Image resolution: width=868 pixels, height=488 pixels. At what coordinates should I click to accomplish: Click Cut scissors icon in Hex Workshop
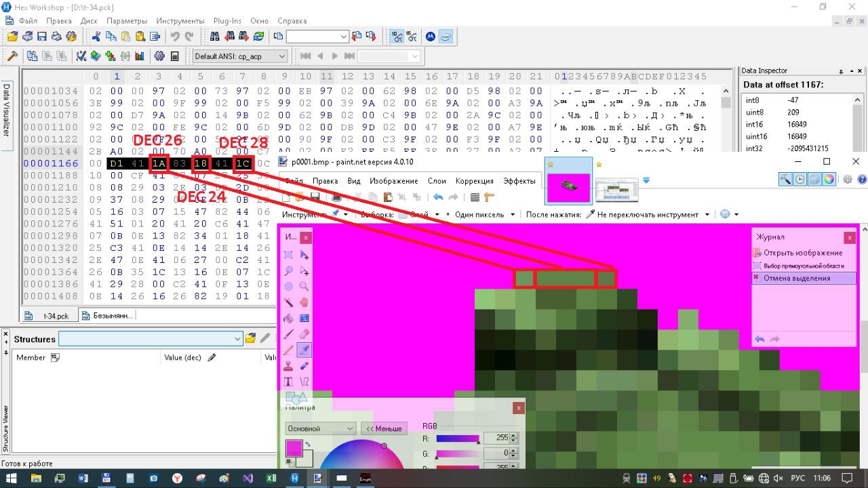coord(96,37)
